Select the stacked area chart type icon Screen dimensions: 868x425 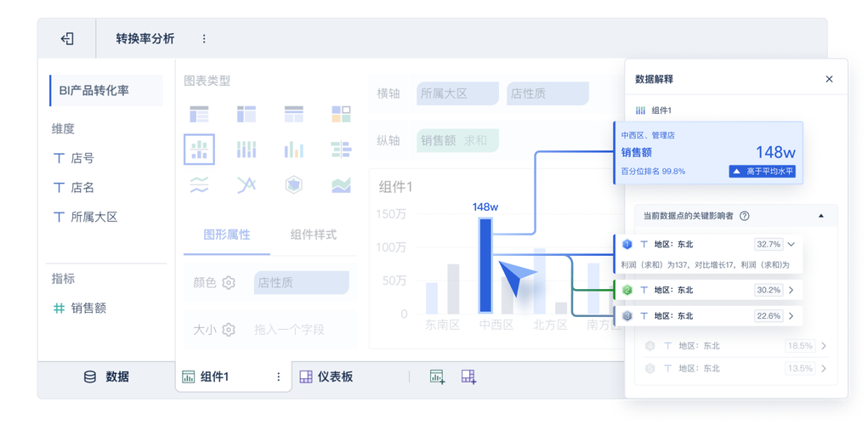pos(341,184)
